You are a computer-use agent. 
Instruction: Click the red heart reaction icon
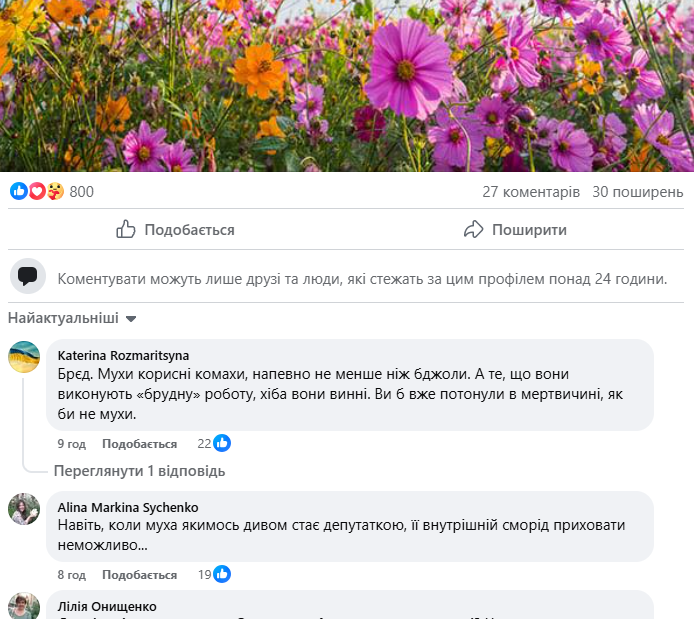pos(37,191)
